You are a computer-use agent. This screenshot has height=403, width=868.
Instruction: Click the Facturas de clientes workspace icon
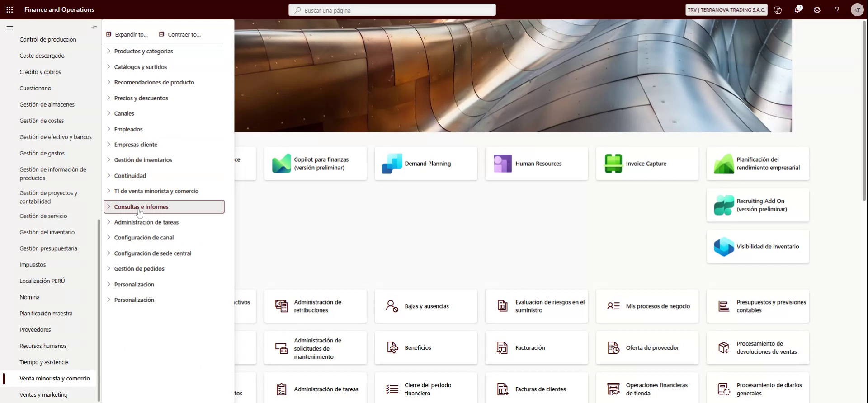pos(503,389)
